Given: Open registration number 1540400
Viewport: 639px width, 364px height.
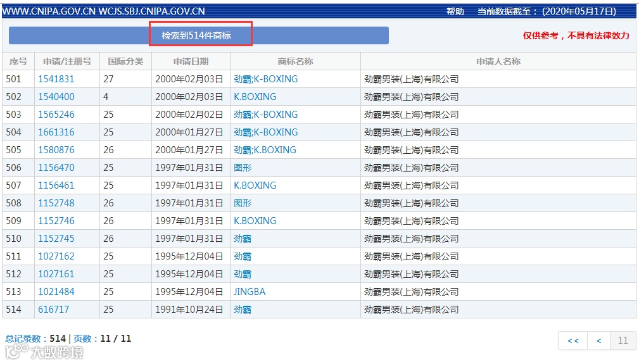Looking at the screenshot, I should (56, 97).
